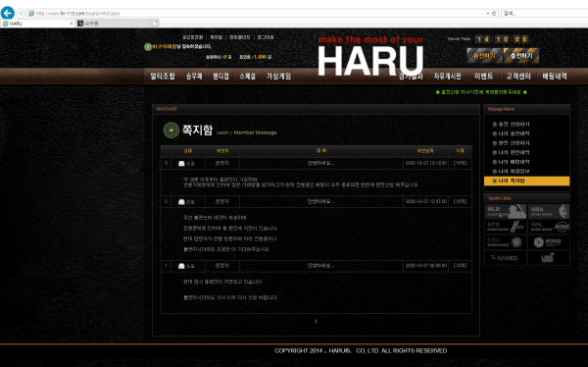The width and height of the screenshot is (588, 367).
Task: Delete message 3 via [삭제] link
Action: (461, 163)
